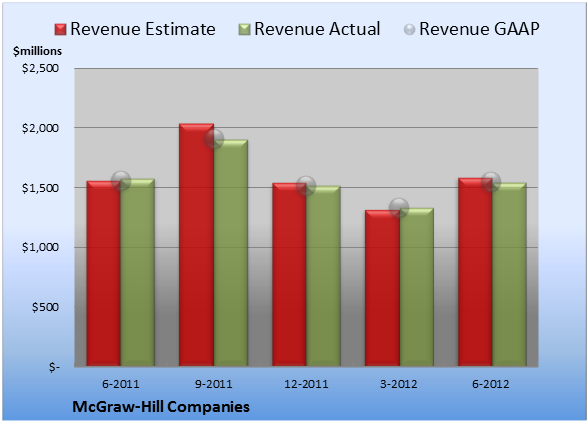
Task: Select the green actual bar for 3-2012
Action: click(416, 287)
